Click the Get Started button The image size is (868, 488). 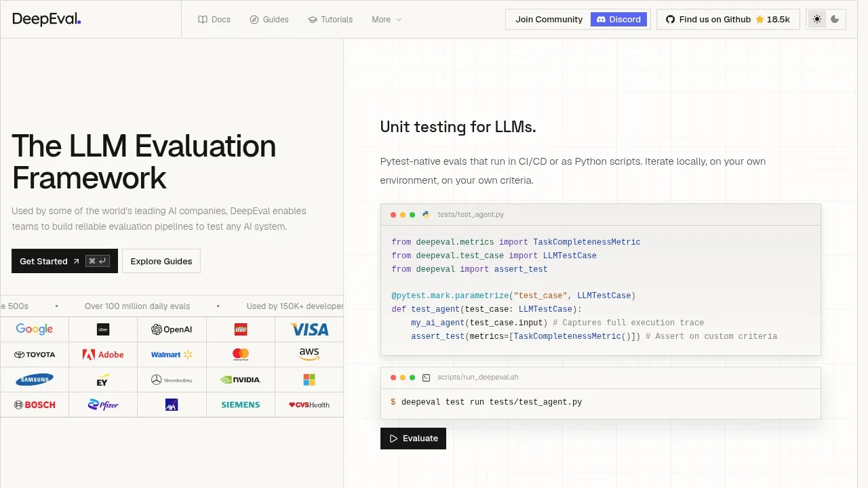[x=64, y=261]
